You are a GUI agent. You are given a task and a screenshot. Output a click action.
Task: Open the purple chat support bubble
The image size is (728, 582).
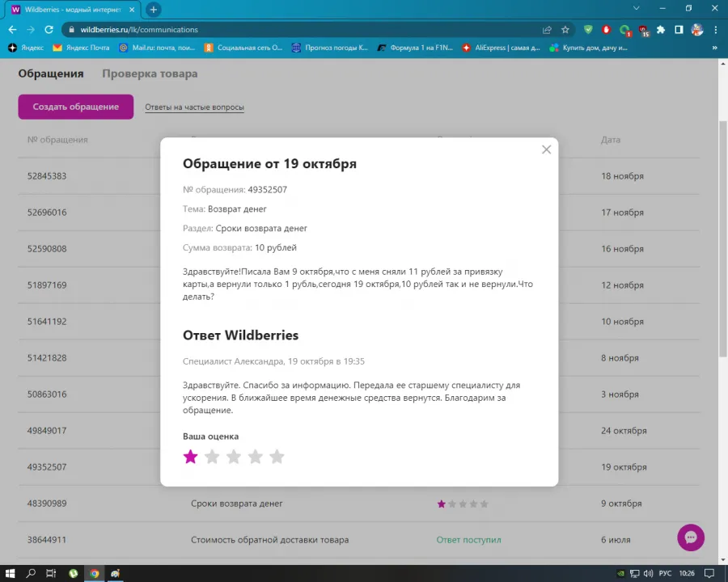point(691,538)
